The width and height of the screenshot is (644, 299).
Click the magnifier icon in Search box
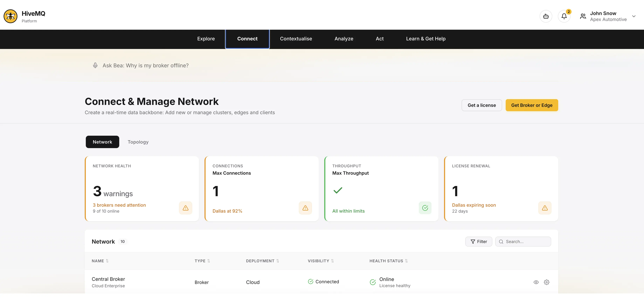click(x=501, y=241)
